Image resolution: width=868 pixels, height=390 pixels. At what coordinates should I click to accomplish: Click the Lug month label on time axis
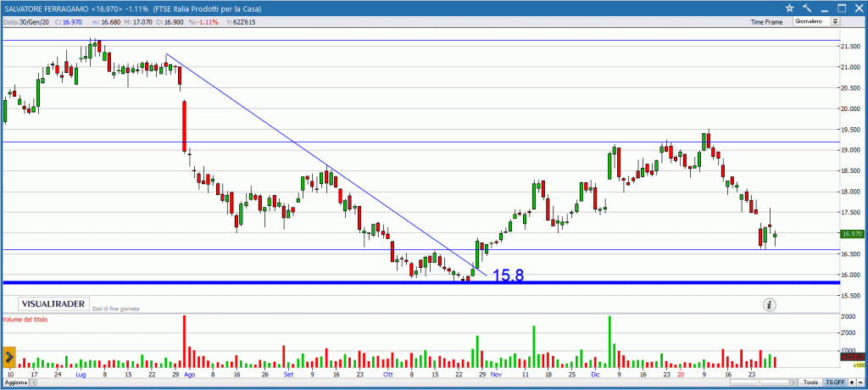pyautogui.click(x=80, y=375)
